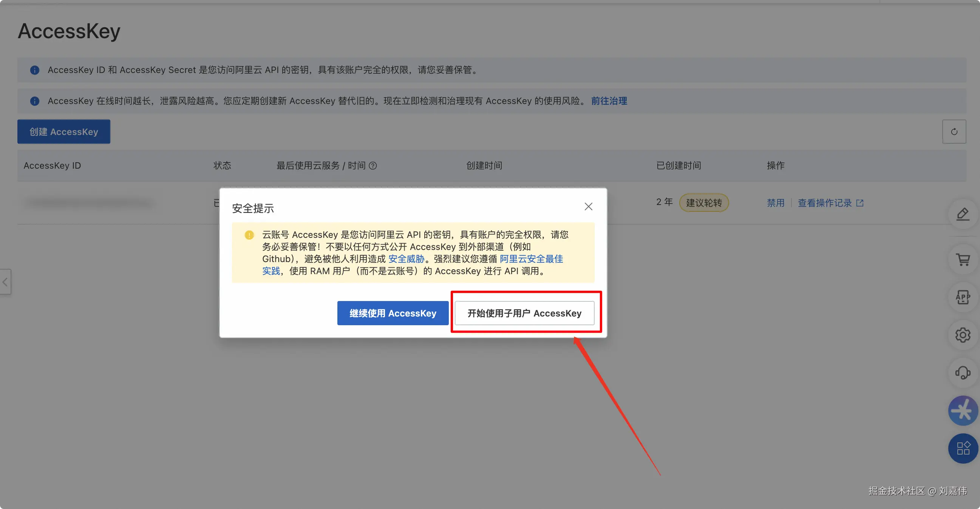Launch the AI assistant star icon
Viewport: 980px width, 509px height.
963,410
